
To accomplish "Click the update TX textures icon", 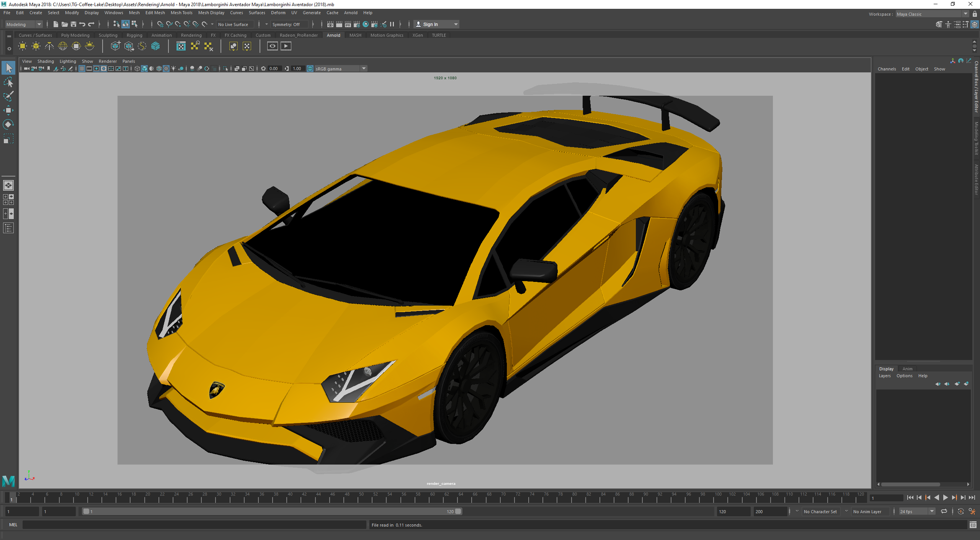I will (x=195, y=46).
